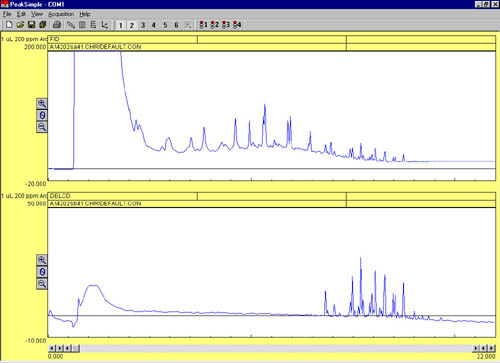500x363 pixels.
Task: Open the Acquisition menu
Action: pos(61,14)
